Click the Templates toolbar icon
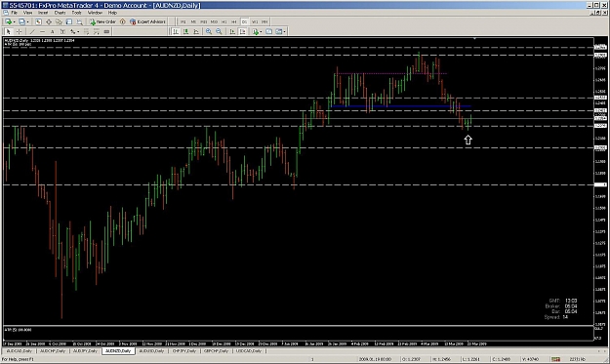The image size is (610, 364). (x=279, y=31)
